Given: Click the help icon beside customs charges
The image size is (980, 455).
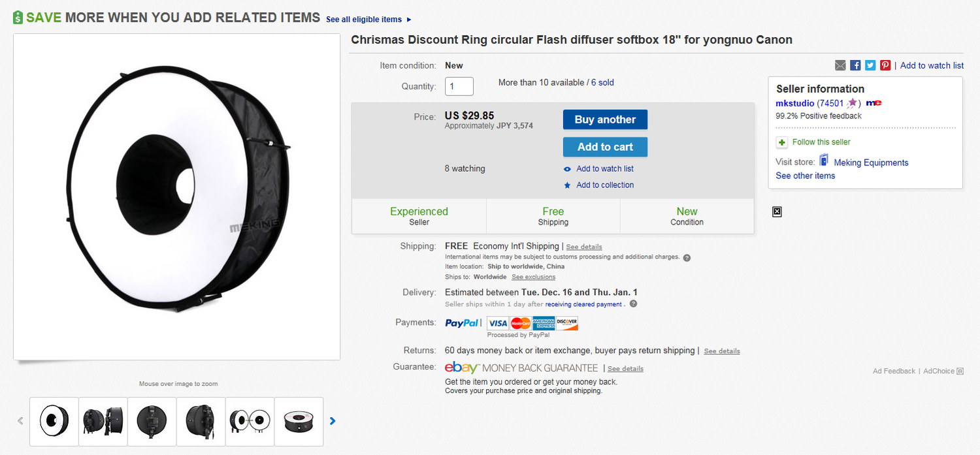Looking at the screenshot, I should 687,257.
